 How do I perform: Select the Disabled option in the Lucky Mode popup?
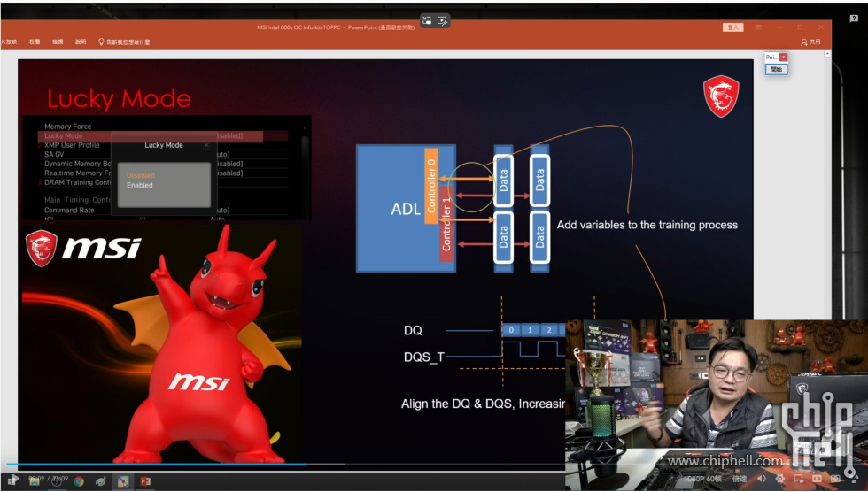pos(141,175)
